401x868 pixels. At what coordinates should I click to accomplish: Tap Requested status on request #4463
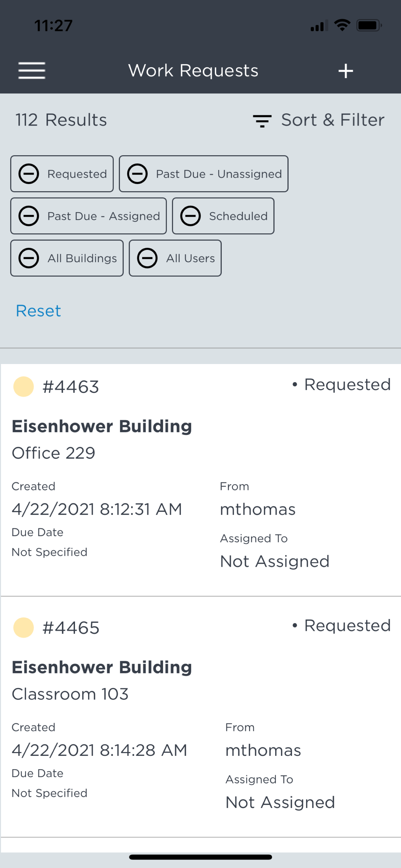[347, 384]
